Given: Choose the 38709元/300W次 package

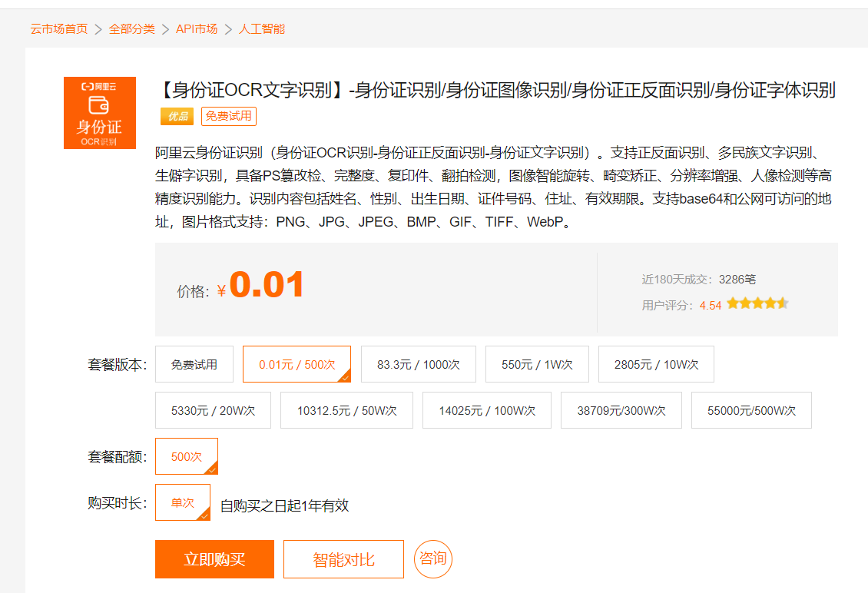Looking at the screenshot, I should [x=621, y=410].
